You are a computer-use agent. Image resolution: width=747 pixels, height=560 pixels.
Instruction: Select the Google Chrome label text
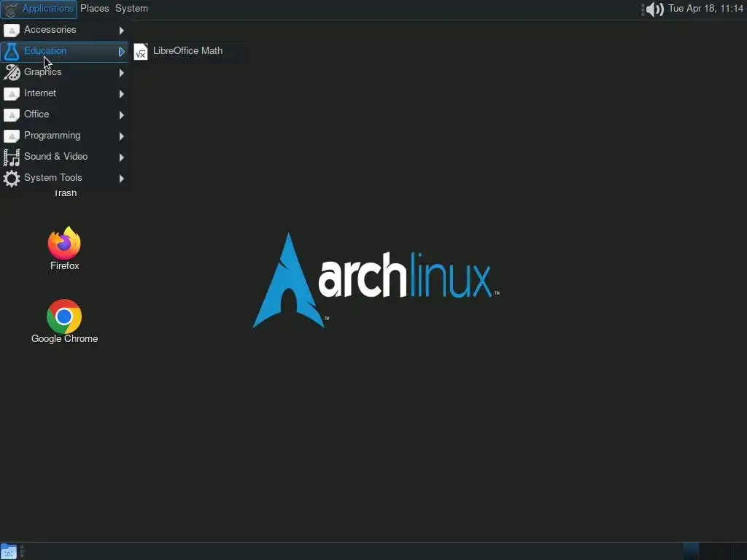65,338
